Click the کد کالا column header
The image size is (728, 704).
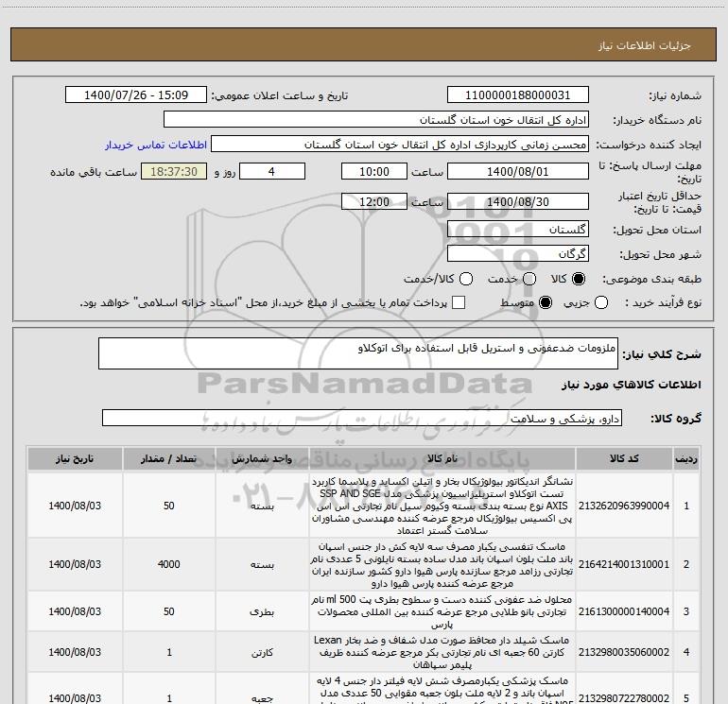pos(624,459)
